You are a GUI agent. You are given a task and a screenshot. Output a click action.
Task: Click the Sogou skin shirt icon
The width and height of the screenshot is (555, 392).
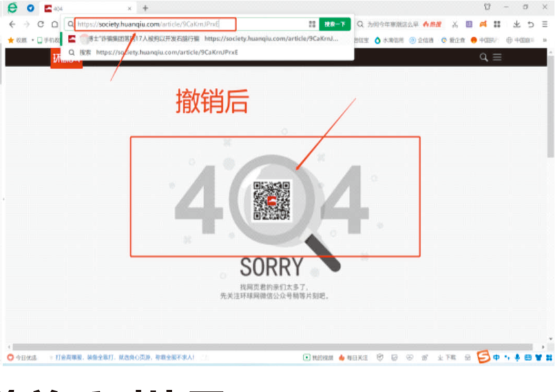pos(538,358)
